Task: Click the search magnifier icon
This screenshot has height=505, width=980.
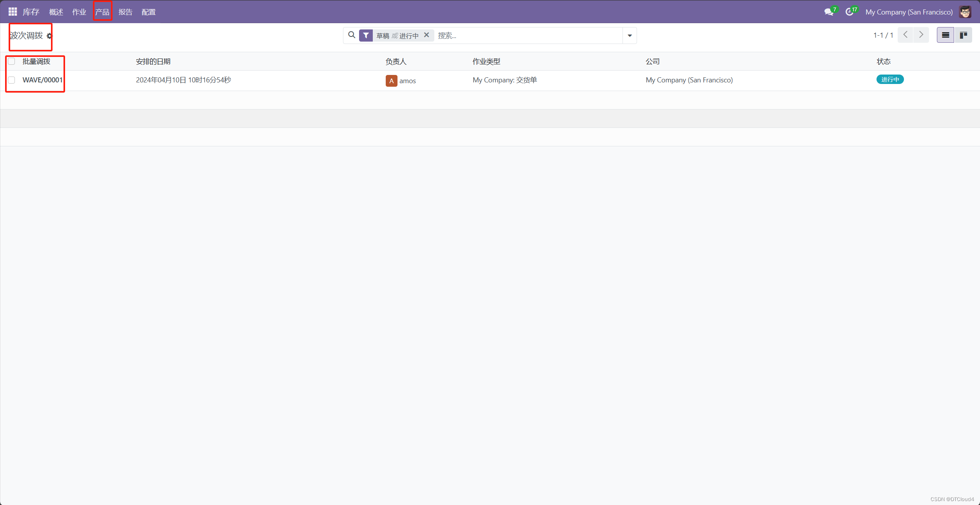Action: [x=352, y=35]
